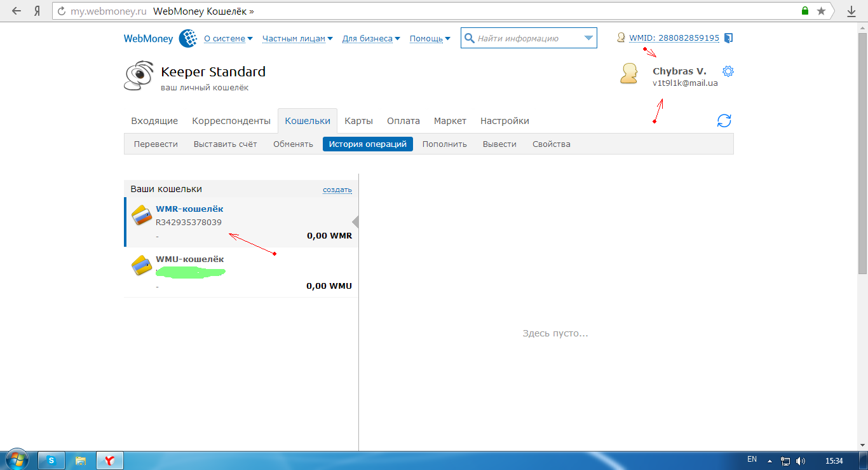Click the volume speaker tray icon
The width and height of the screenshot is (868, 470).
point(800,460)
